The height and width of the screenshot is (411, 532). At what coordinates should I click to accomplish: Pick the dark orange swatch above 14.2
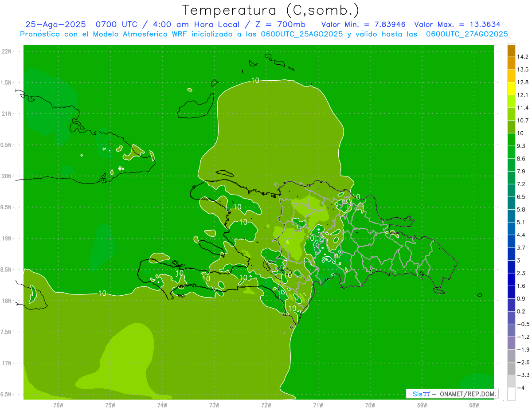coord(511,51)
